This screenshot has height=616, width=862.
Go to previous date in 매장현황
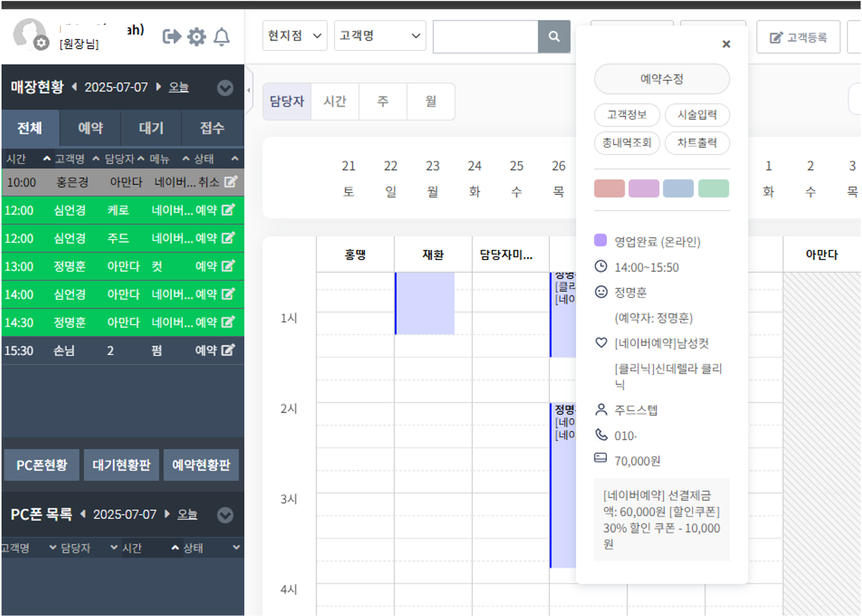tap(74, 87)
